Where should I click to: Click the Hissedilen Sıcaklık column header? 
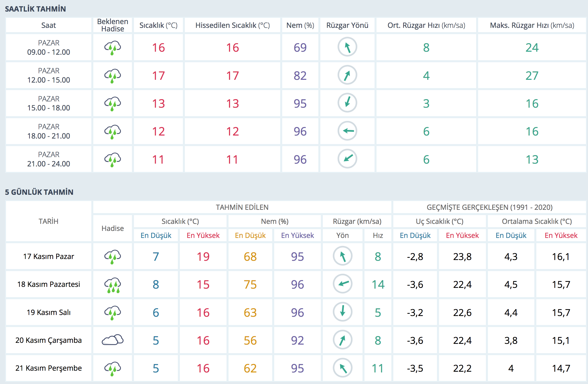(x=233, y=25)
